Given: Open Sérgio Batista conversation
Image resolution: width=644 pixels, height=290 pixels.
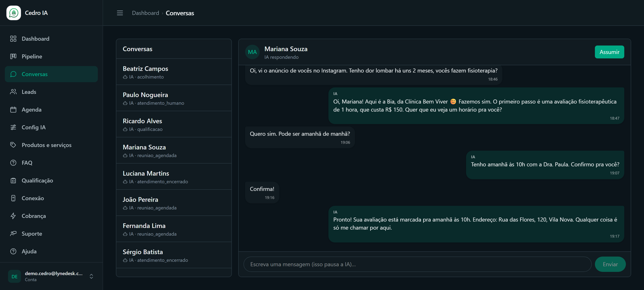Looking at the screenshot, I should 174,255.
